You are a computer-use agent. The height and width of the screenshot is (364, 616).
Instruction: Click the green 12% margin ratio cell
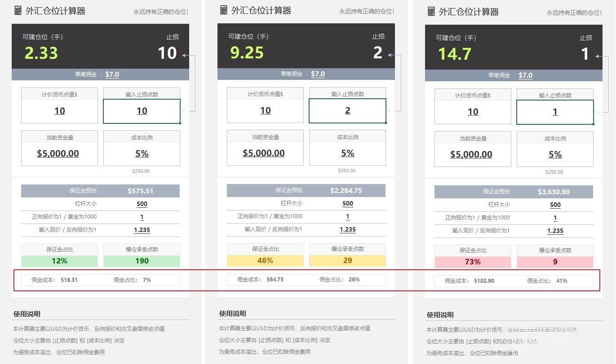pos(59,261)
